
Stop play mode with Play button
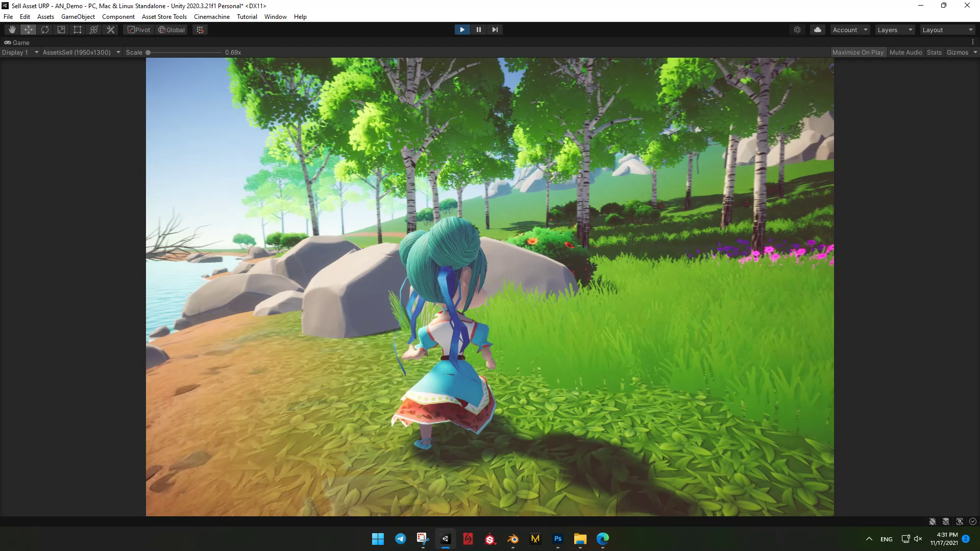[462, 30]
